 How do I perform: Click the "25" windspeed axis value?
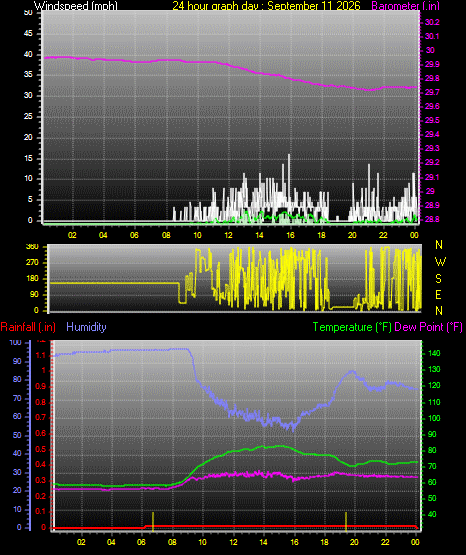28,116
